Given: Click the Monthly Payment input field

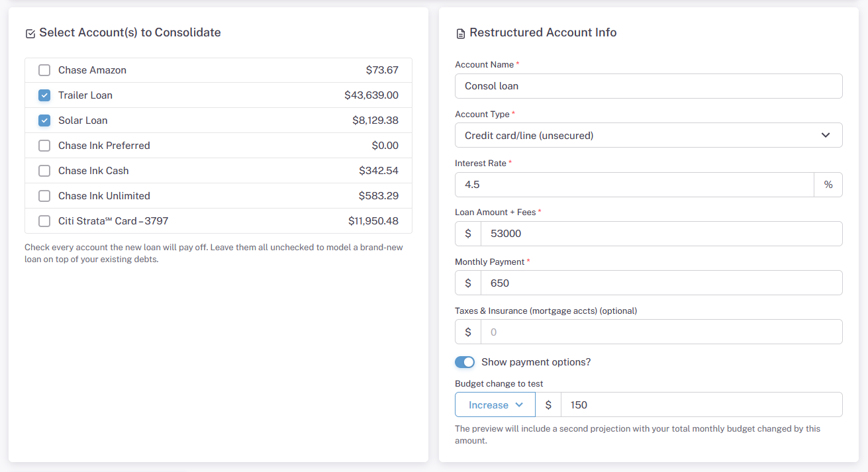Looking at the screenshot, I should [661, 283].
